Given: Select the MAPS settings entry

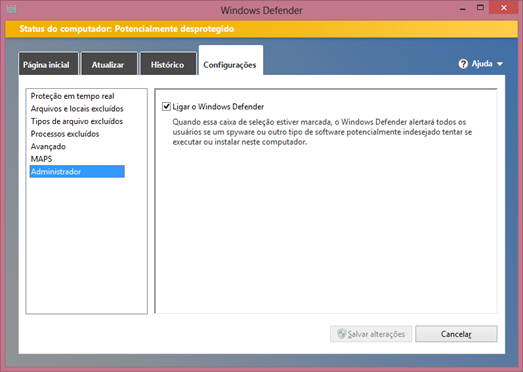Looking at the screenshot, I should 41,159.
